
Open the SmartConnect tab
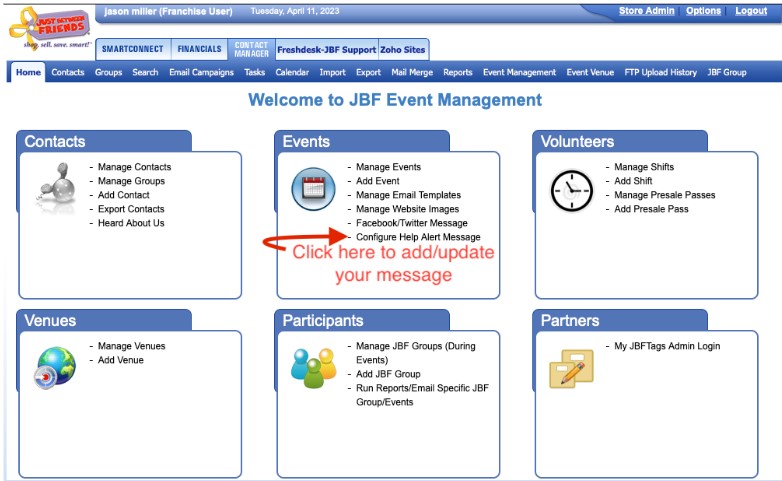pyautogui.click(x=132, y=49)
